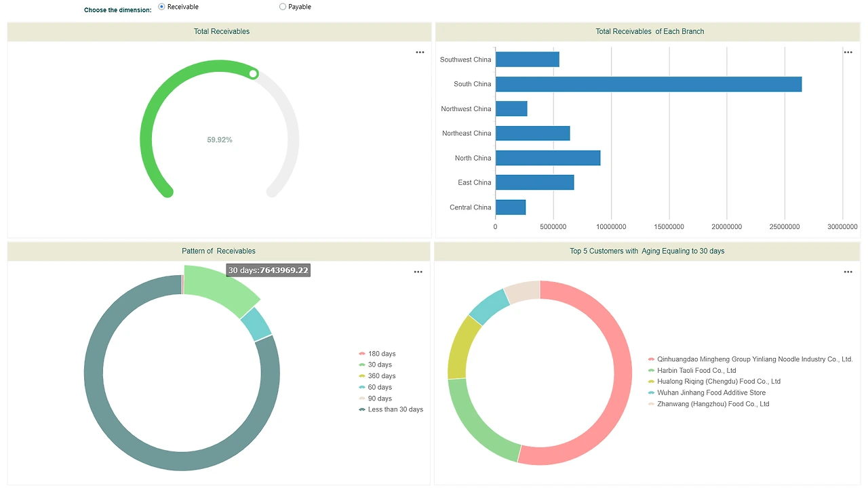Open more options for Top 5 Customers chart
868x488 pixels.
point(848,272)
